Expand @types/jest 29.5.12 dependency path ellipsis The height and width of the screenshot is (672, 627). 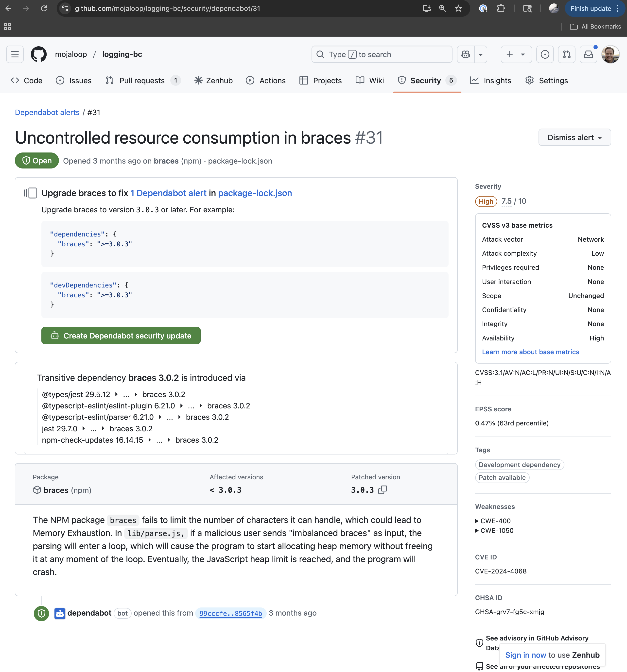(x=126, y=394)
